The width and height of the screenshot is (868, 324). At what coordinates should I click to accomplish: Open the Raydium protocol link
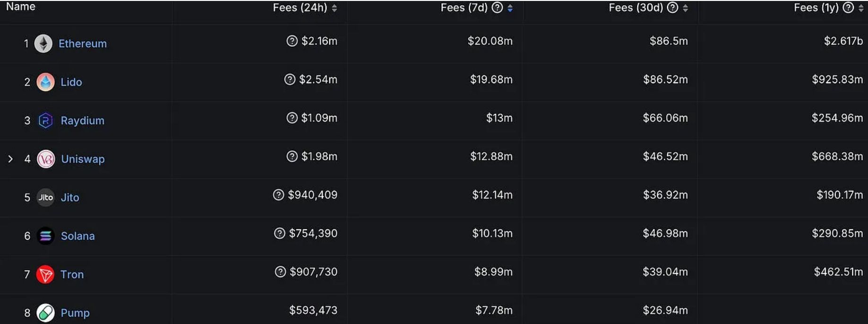coord(83,121)
